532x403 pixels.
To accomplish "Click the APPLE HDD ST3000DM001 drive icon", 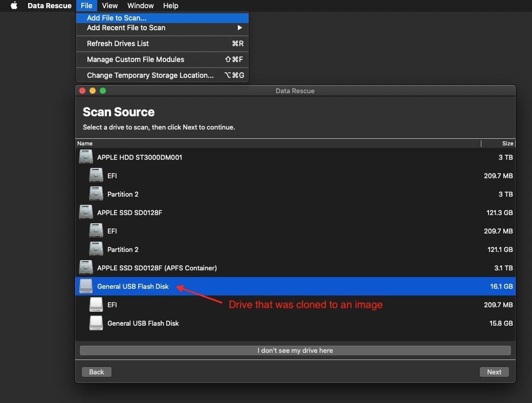I will 85,157.
